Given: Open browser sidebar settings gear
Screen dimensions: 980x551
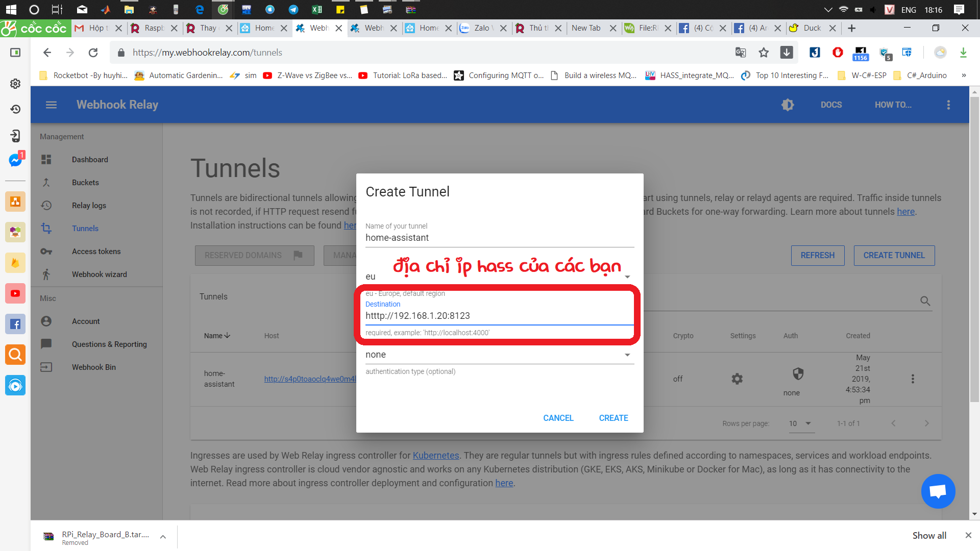Looking at the screenshot, I should [15, 83].
